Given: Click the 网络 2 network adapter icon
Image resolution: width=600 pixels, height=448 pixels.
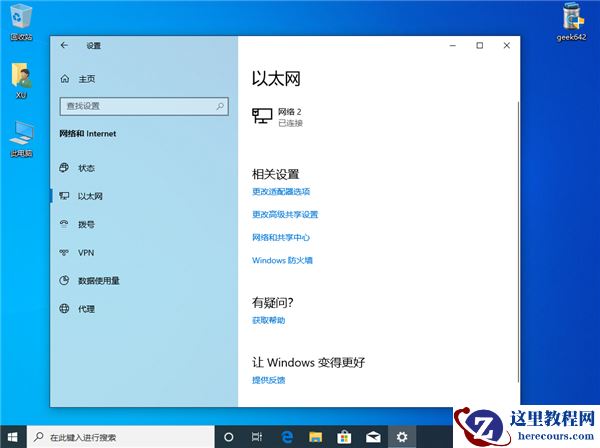Looking at the screenshot, I should [x=262, y=116].
